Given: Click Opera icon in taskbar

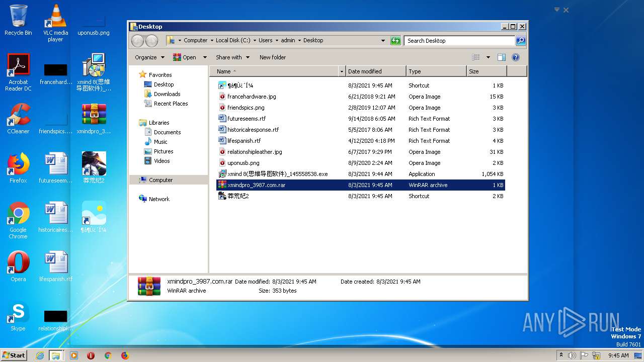Looking at the screenshot, I should 91,355.
